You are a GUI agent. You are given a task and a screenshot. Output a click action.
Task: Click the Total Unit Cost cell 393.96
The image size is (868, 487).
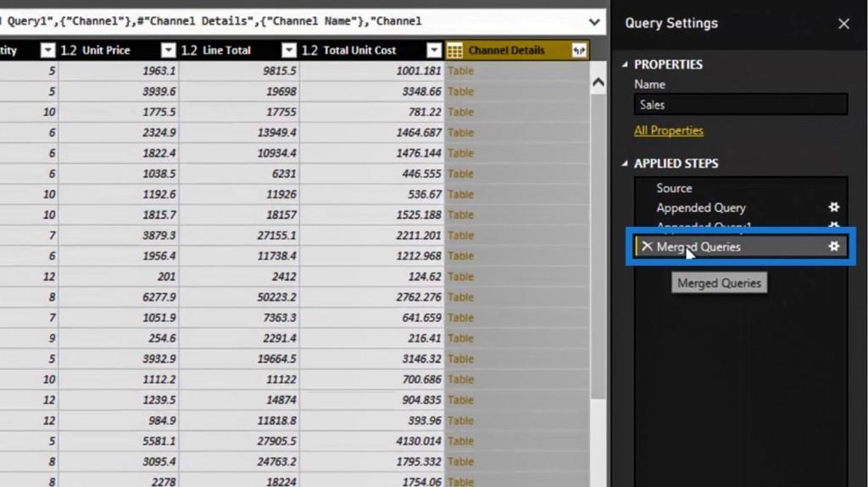tap(372, 421)
